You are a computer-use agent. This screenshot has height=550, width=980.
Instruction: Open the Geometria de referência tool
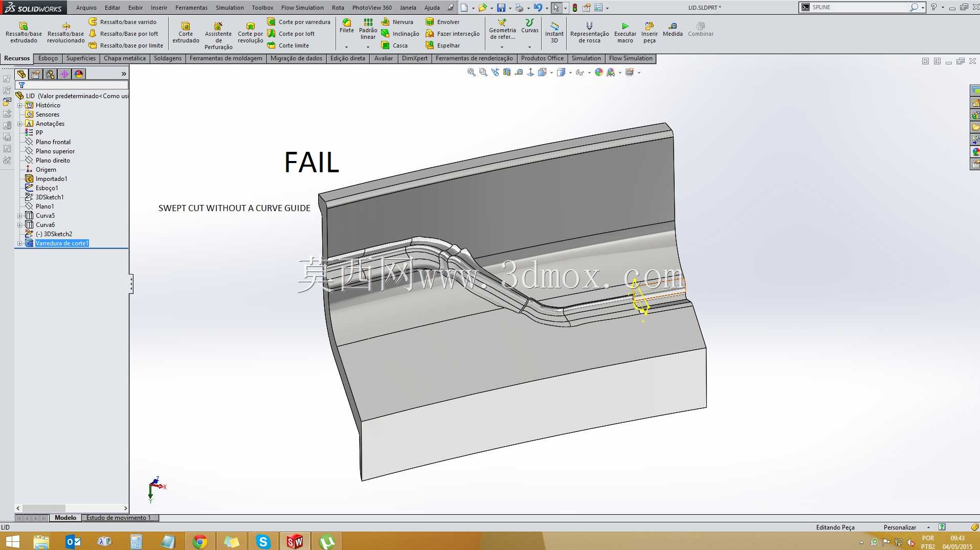point(502,29)
